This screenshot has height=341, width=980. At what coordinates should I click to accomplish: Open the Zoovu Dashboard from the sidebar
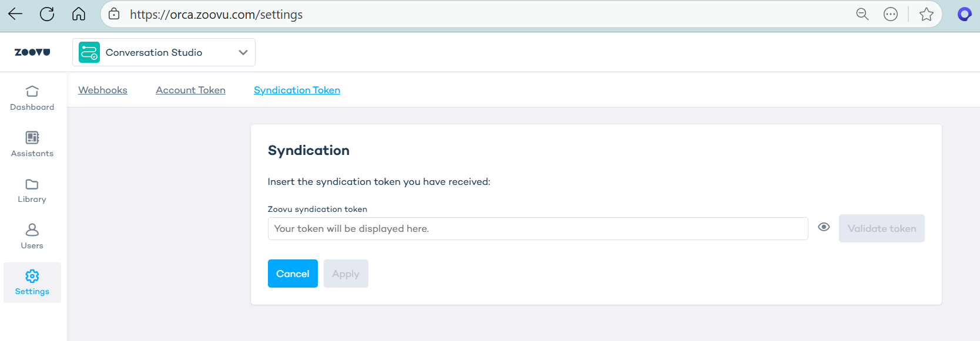[32, 99]
